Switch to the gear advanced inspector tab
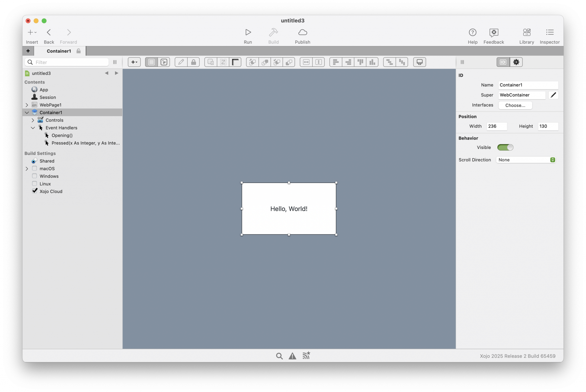 point(516,62)
